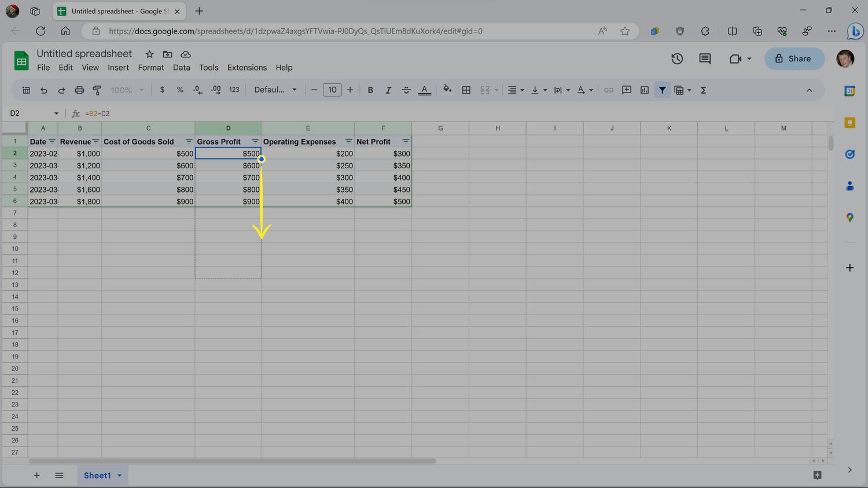
Task: Open version history clock icon
Action: tap(677, 58)
